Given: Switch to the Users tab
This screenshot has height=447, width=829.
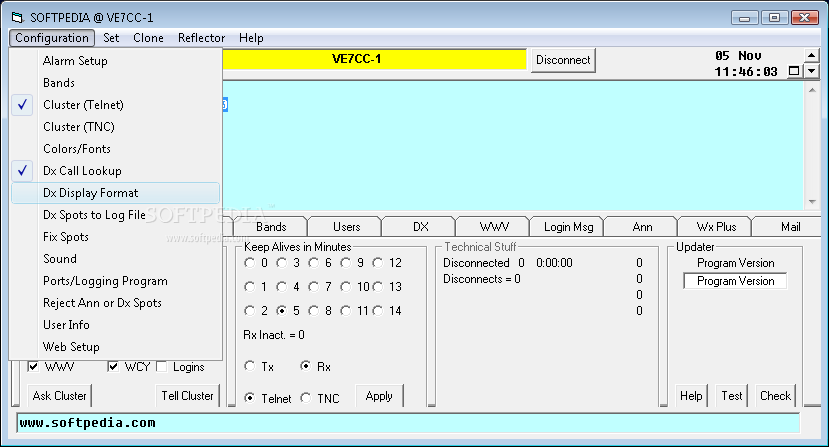Looking at the screenshot, I should pyautogui.click(x=346, y=227).
